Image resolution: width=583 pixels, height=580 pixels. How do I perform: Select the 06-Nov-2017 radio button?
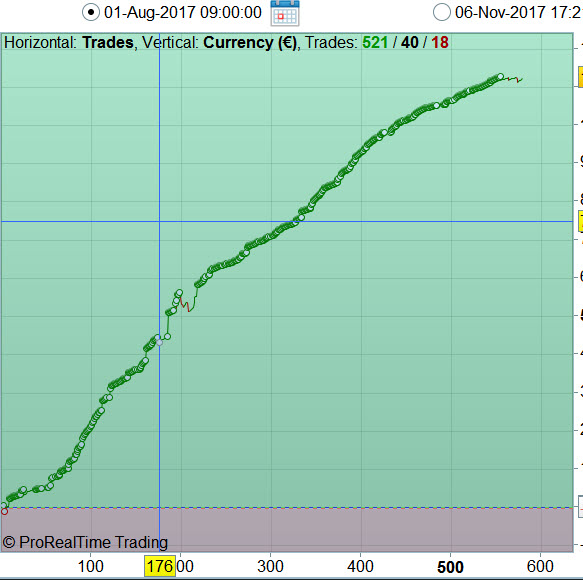[442, 12]
